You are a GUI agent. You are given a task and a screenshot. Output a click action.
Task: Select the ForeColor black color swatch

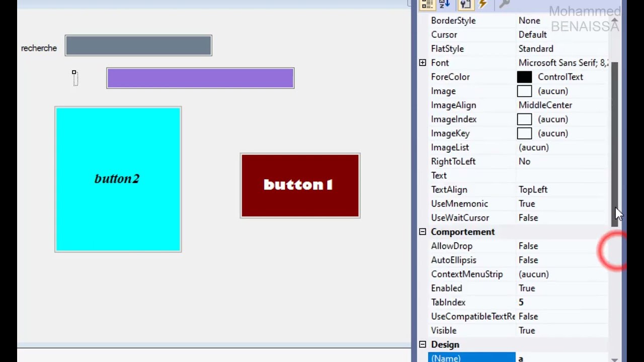tap(524, 77)
